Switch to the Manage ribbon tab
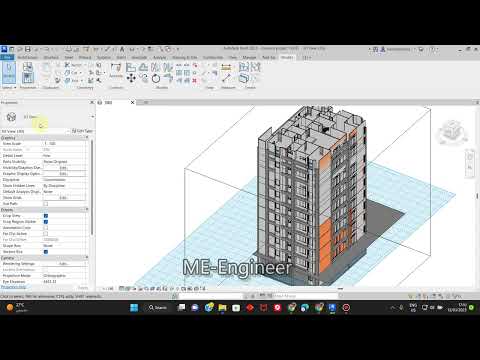The image size is (480, 360). [x=249, y=57]
